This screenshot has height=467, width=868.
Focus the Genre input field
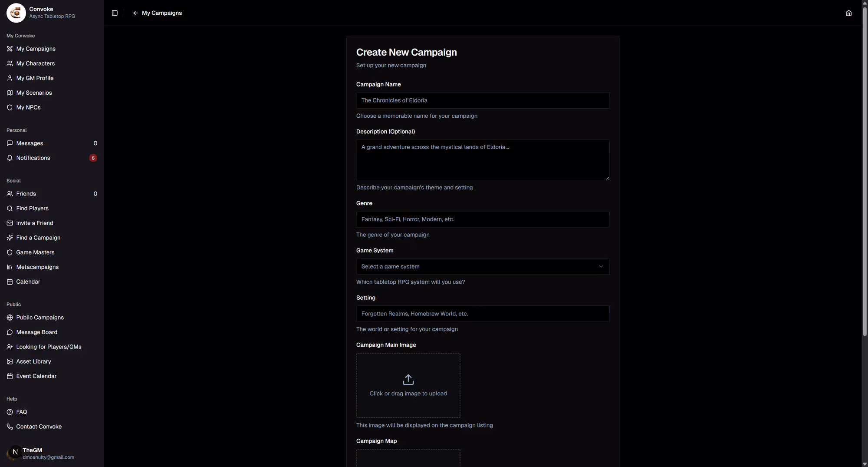(483, 219)
